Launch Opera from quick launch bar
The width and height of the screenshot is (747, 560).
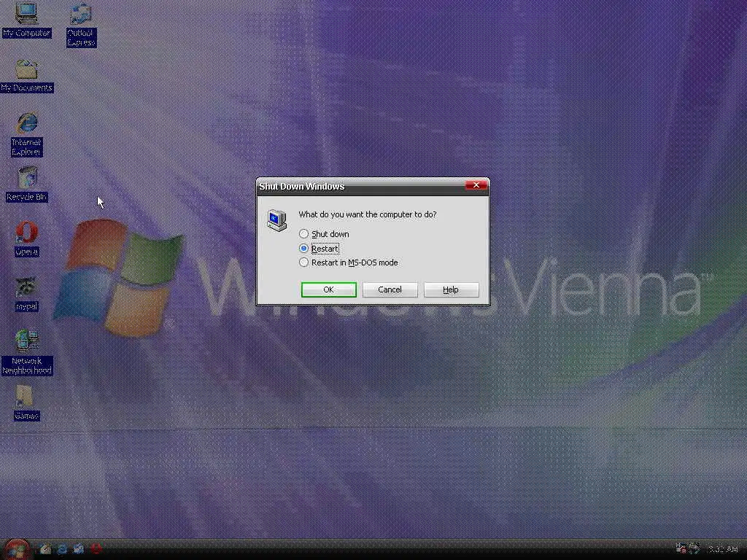96,550
